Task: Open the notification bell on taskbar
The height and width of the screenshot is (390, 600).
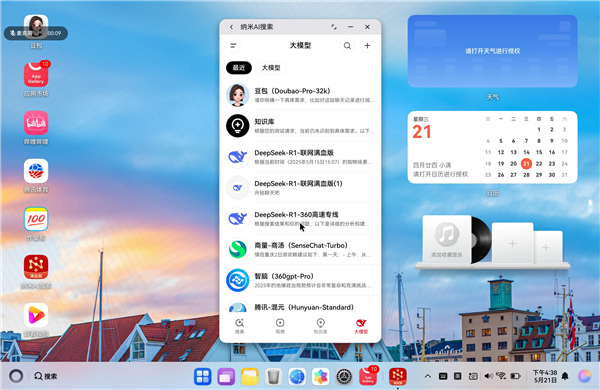Action: (x=565, y=376)
